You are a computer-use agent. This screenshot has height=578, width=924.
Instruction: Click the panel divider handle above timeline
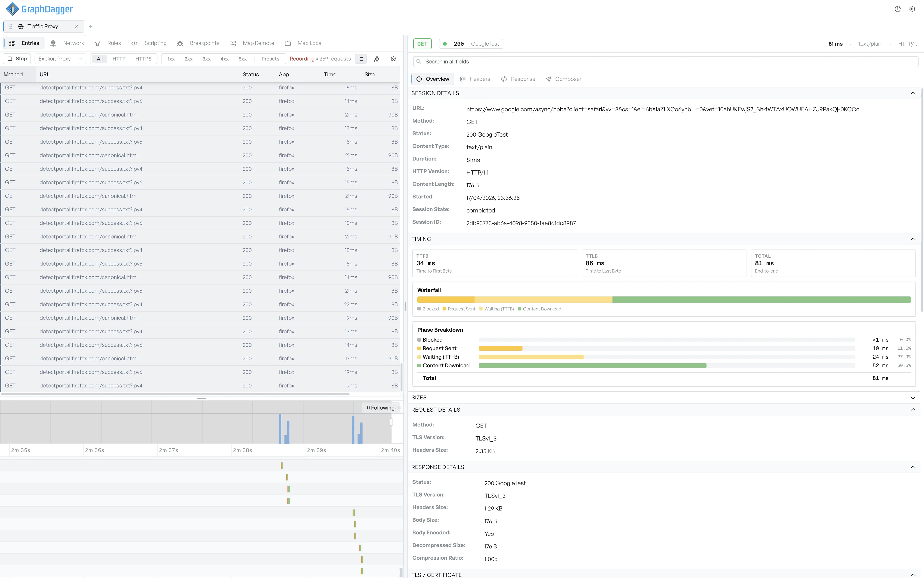click(202, 398)
